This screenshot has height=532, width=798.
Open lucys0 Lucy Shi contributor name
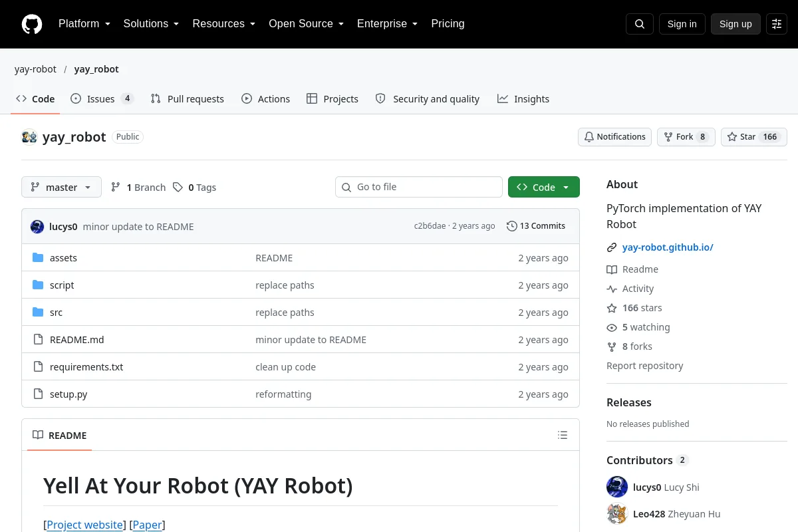click(x=666, y=487)
